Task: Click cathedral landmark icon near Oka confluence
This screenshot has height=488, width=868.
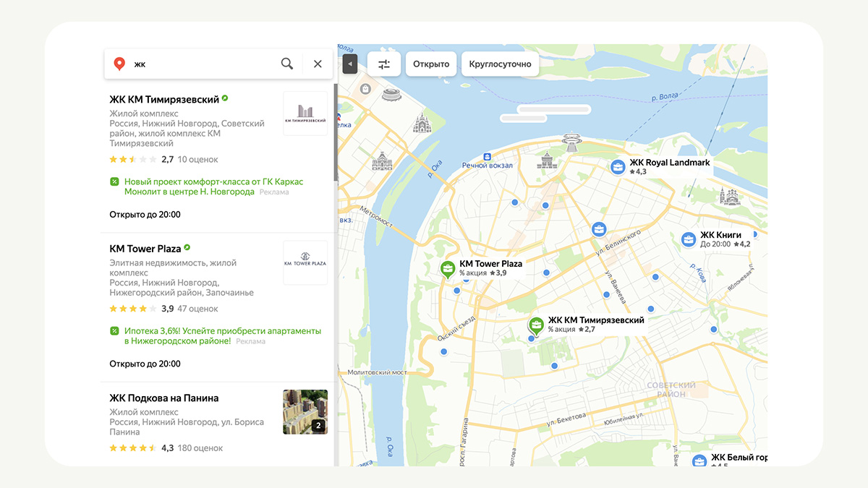Action: [x=422, y=124]
